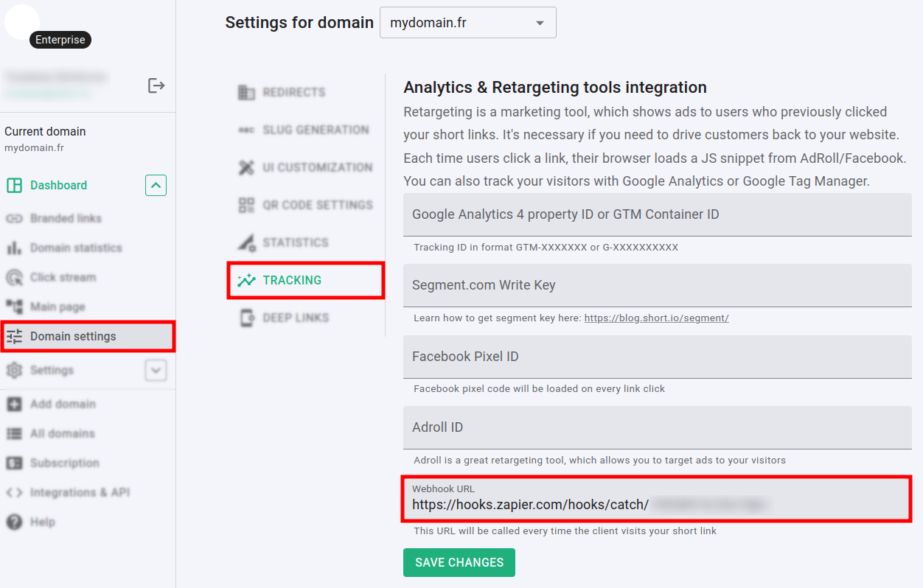923x588 pixels.
Task: Collapse the Dashboard section chevron
Action: coord(156,186)
